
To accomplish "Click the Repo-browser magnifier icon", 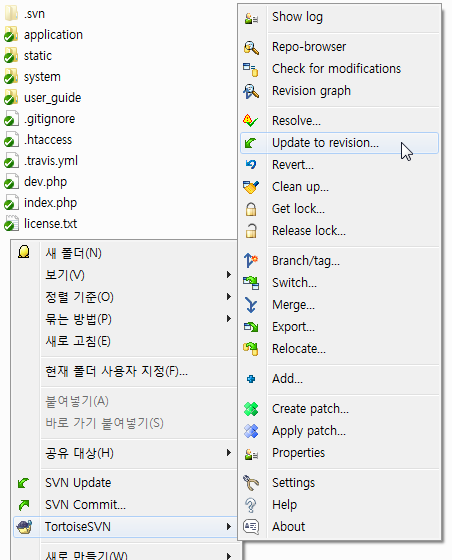I will click(251, 47).
